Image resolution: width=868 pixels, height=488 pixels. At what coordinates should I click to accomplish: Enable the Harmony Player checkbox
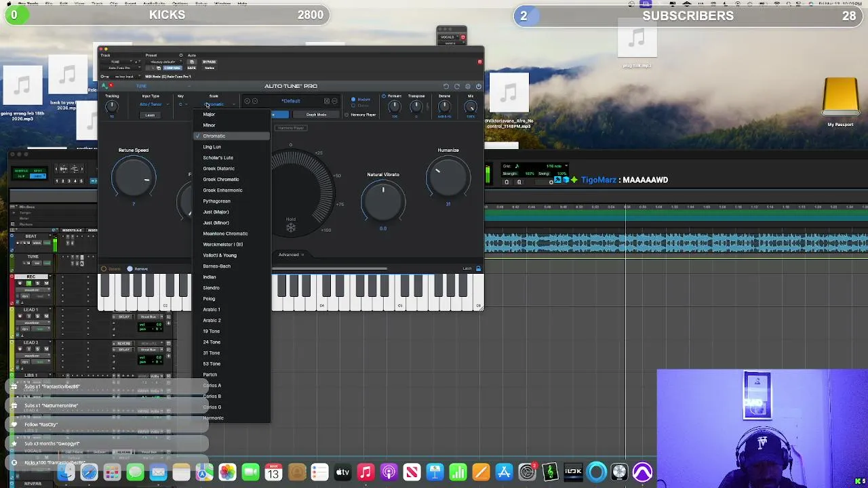point(347,115)
